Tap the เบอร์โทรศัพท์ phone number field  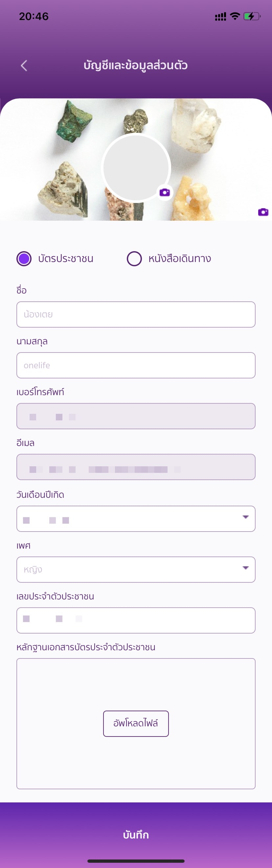pyautogui.click(x=136, y=416)
